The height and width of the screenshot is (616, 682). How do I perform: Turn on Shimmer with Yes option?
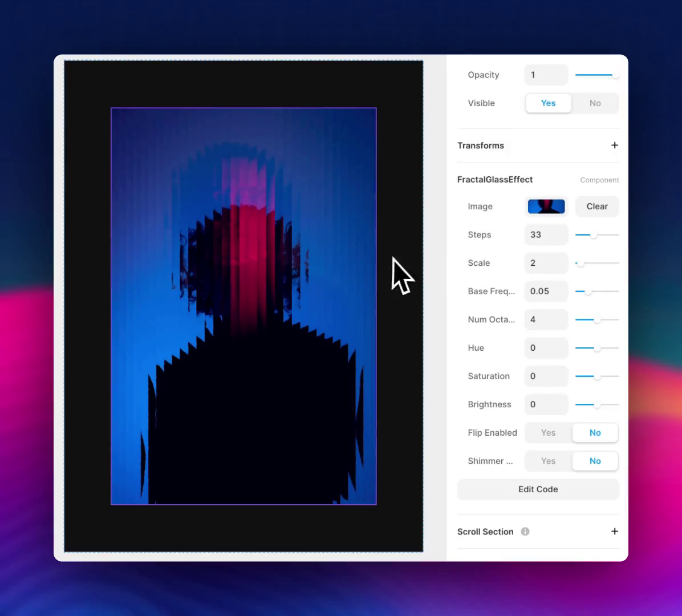[x=548, y=461]
